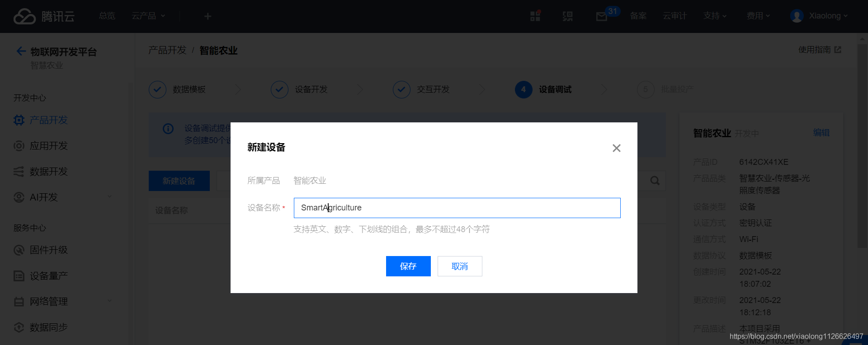
Task: Expand the AI开发 submenu chevron
Action: coord(109,197)
